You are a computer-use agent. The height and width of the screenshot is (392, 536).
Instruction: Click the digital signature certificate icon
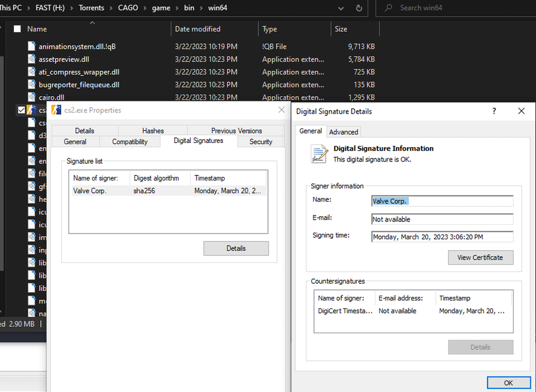319,153
